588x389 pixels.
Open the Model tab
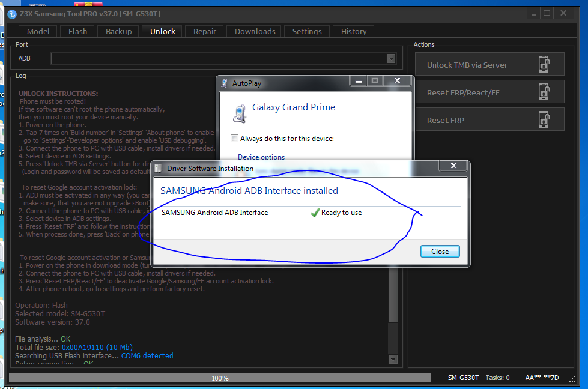click(x=38, y=31)
